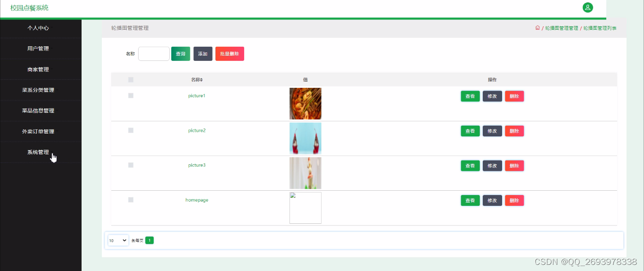
Task: Click 修改 for picture3 row
Action: (x=492, y=166)
